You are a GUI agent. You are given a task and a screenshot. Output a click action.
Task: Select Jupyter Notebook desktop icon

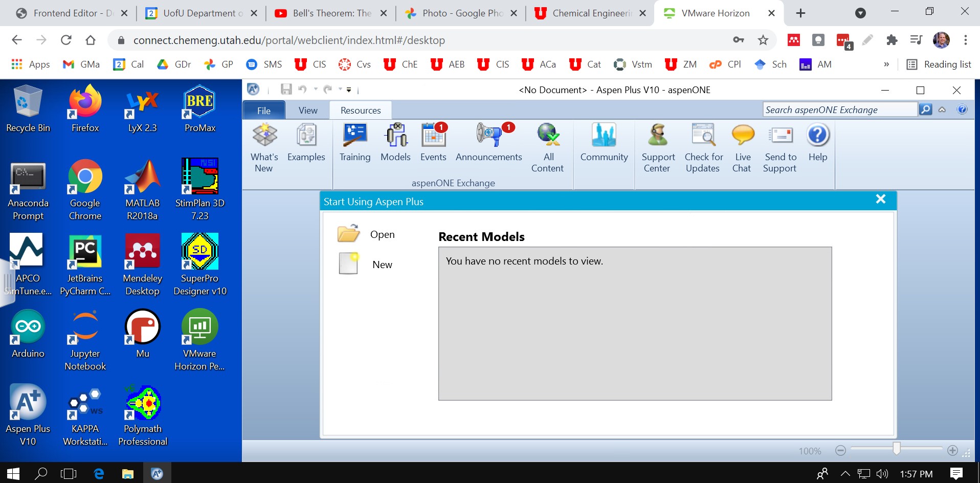tap(85, 340)
